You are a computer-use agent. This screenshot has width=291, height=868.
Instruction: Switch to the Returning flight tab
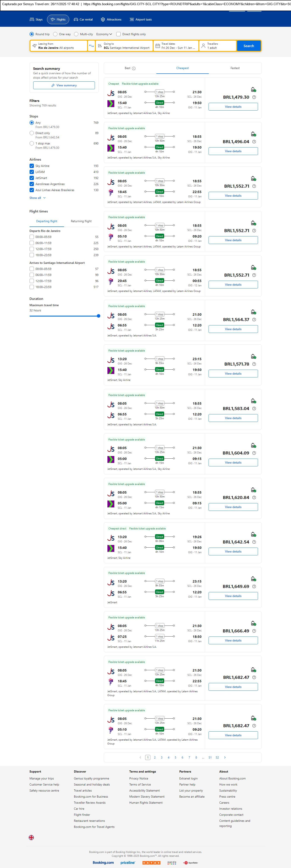81,221
